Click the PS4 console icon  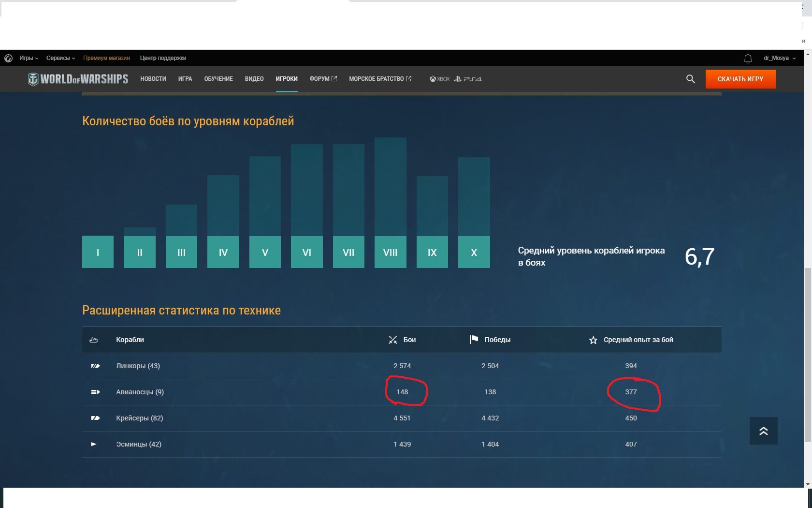point(467,79)
